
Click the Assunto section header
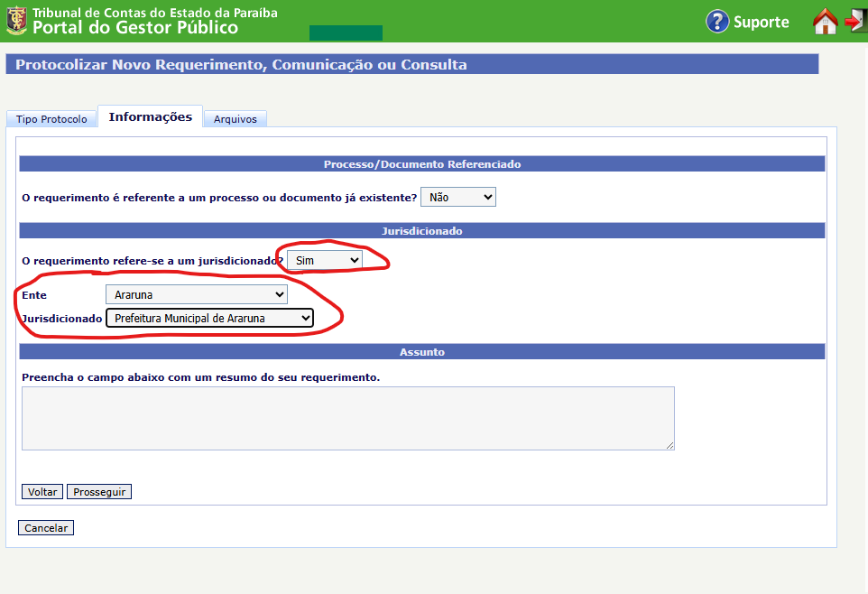422,352
